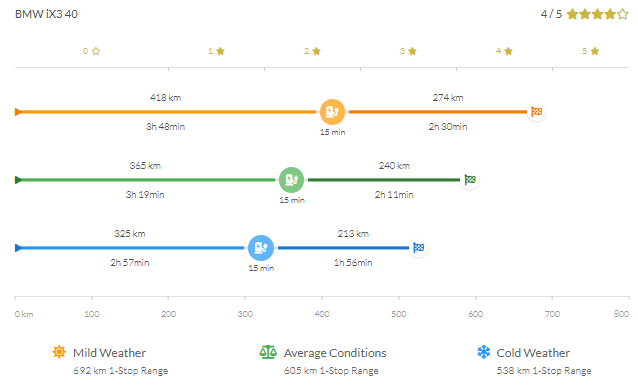Click the empty fifth rating star
The height and width of the screenshot is (386, 638).
(x=623, y=14)
